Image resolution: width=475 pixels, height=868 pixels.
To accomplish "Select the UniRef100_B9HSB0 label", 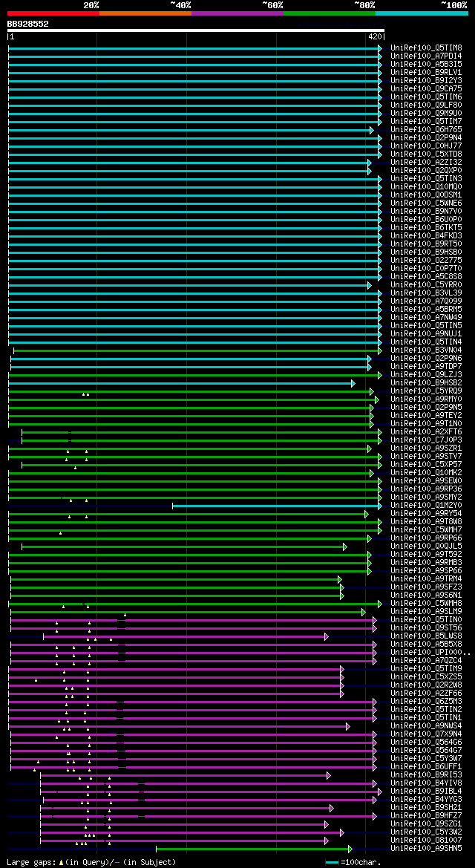I will (x=426, y=252).
